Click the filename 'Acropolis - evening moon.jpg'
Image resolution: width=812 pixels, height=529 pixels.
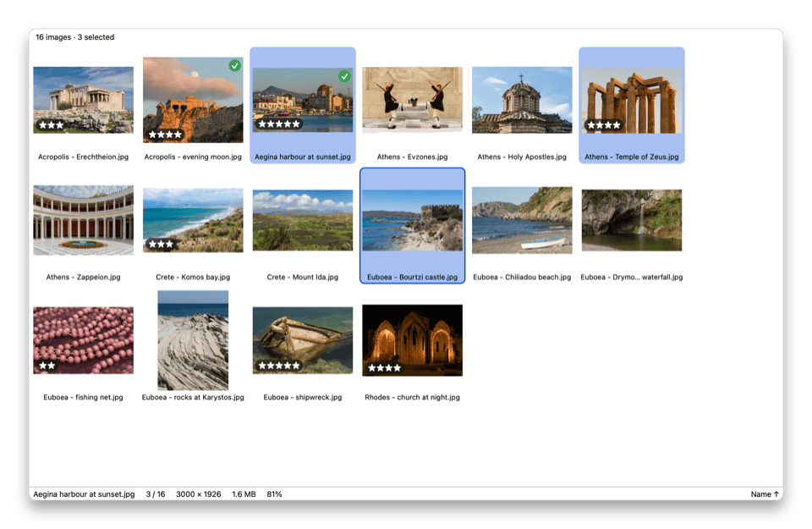193,157
